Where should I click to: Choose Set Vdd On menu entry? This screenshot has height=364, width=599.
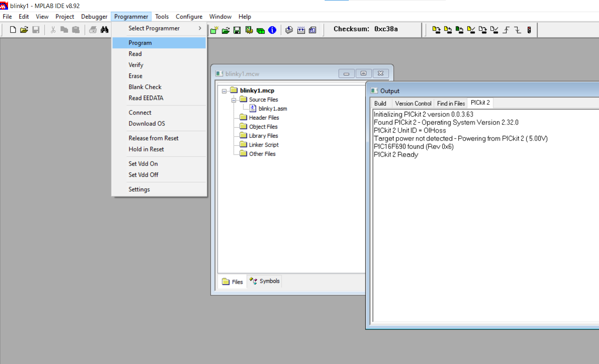tap(159, 164)
